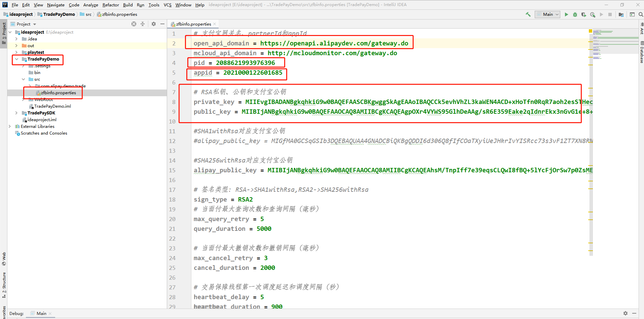Click the yellow inspection status indicator

(x=591, y=31)
